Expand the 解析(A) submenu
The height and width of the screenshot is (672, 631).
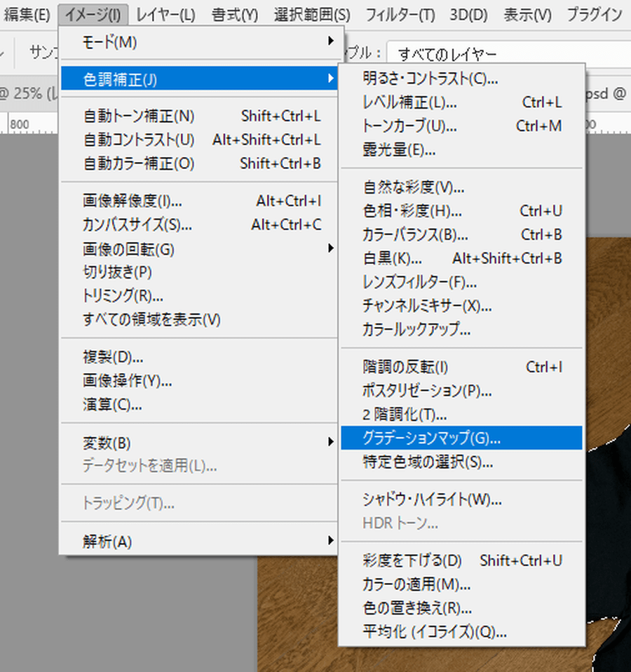(x=199, y=542)
